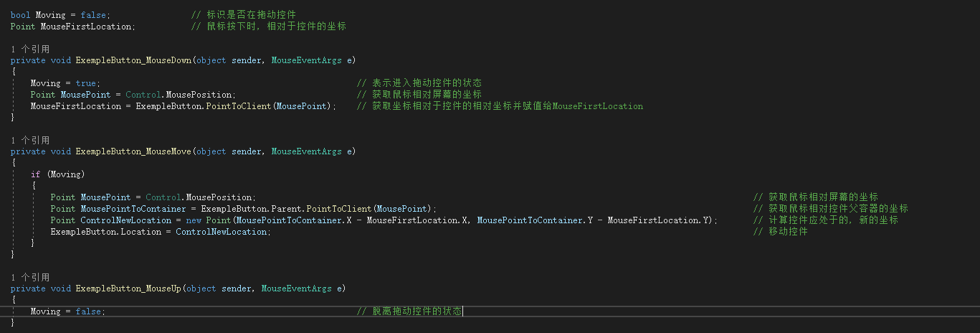
Task: Click the 'Point MouseFirstLocation;' field declaration
Action: [x=73, y=27]
